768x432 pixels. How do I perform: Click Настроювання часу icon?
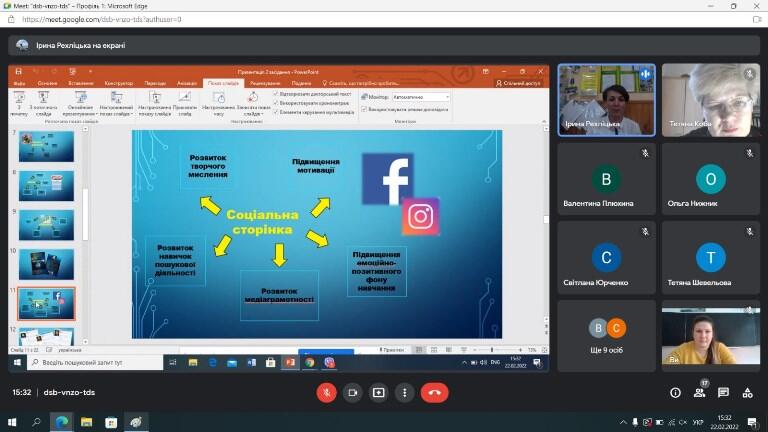point(218,103)
